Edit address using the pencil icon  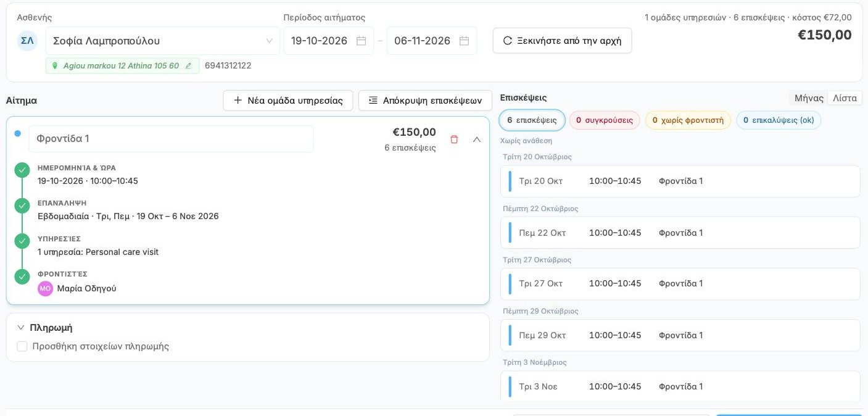tap(188, 66)
